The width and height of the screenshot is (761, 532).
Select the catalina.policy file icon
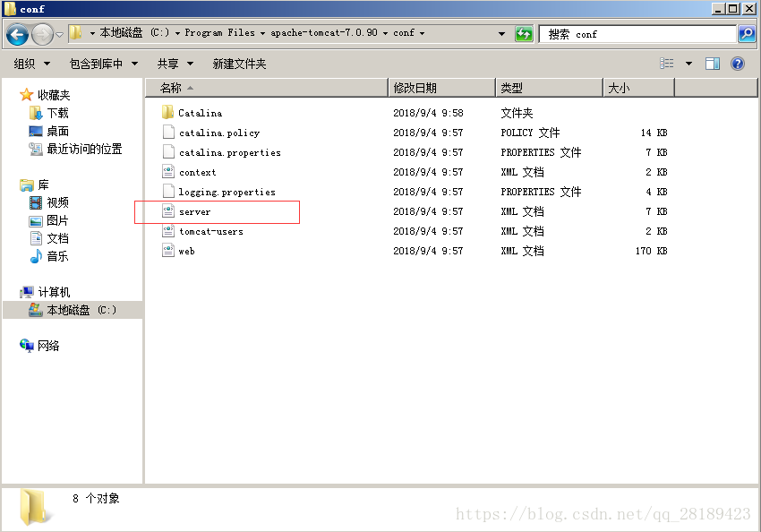coord(168,132)
